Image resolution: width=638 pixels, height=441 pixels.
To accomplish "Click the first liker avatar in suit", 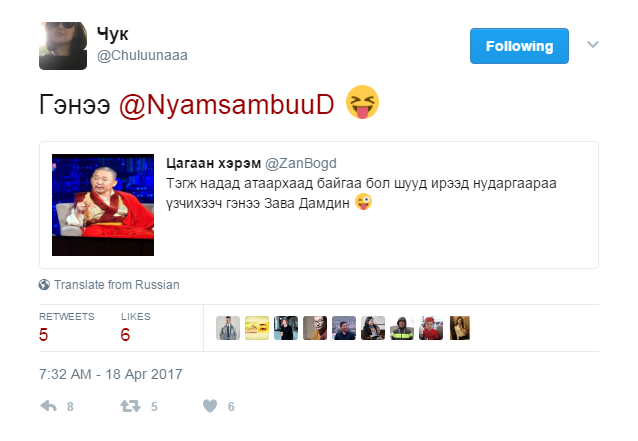I will (x=228, y=328).
